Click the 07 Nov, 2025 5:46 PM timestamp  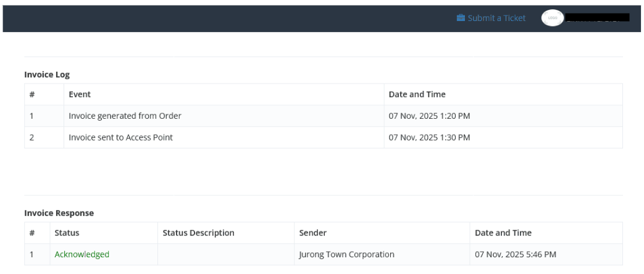(x=516, y=254)
